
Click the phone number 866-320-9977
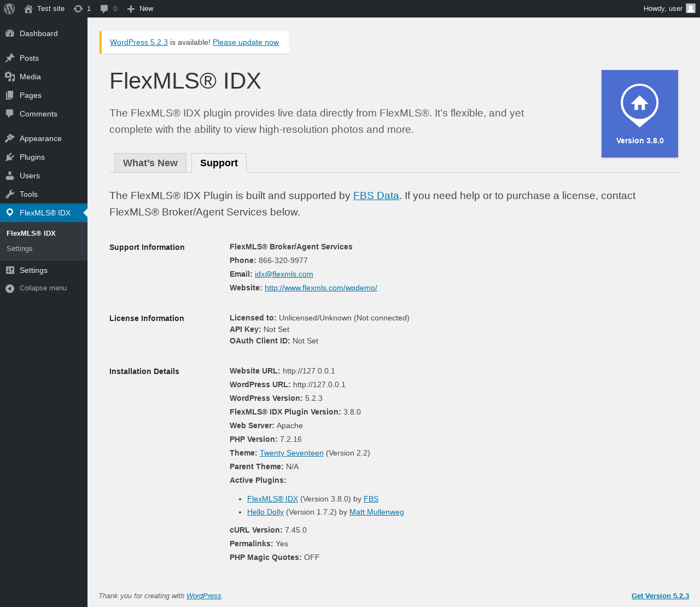coord(283,260)
